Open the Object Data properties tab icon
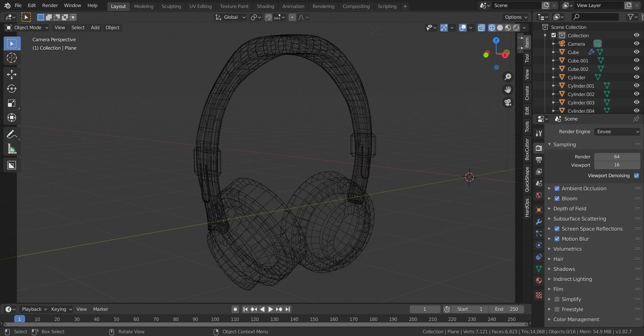This screenshot has height=336, width=644. click(x=539, y=269)
